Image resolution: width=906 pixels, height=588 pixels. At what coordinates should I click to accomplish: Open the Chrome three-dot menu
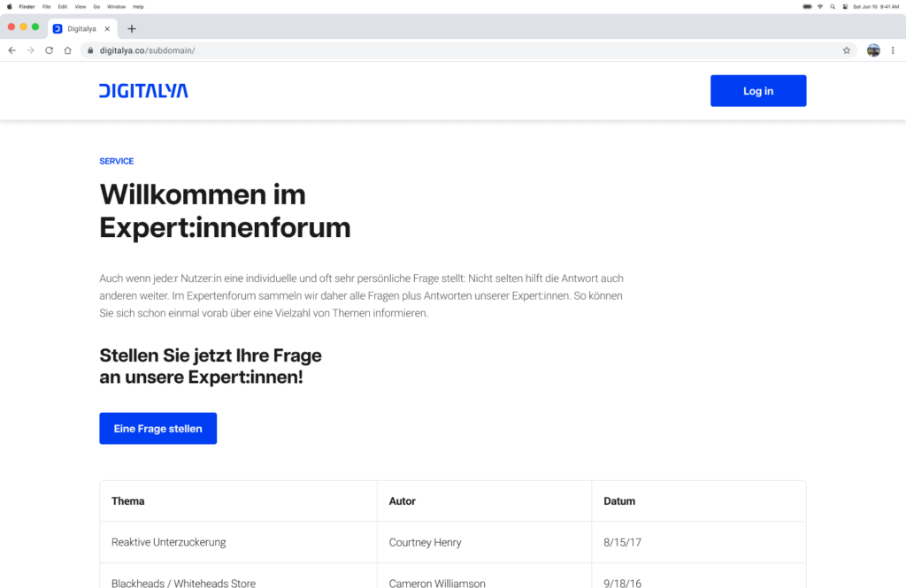pos(893,50)
